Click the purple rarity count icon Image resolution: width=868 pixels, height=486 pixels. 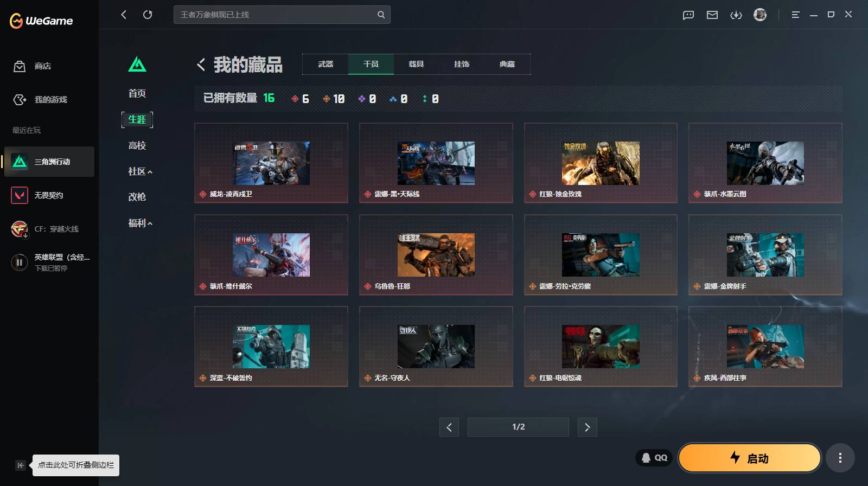click(x=362, y=99)
